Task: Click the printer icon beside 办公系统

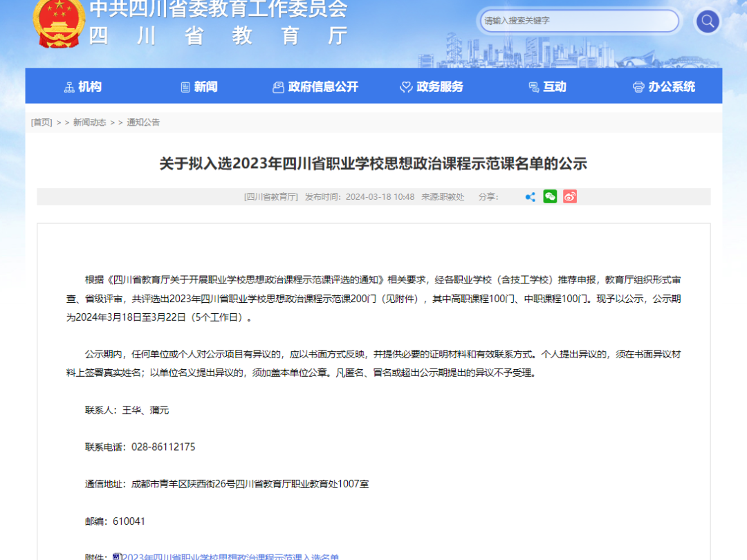Action: pos(638,87)
